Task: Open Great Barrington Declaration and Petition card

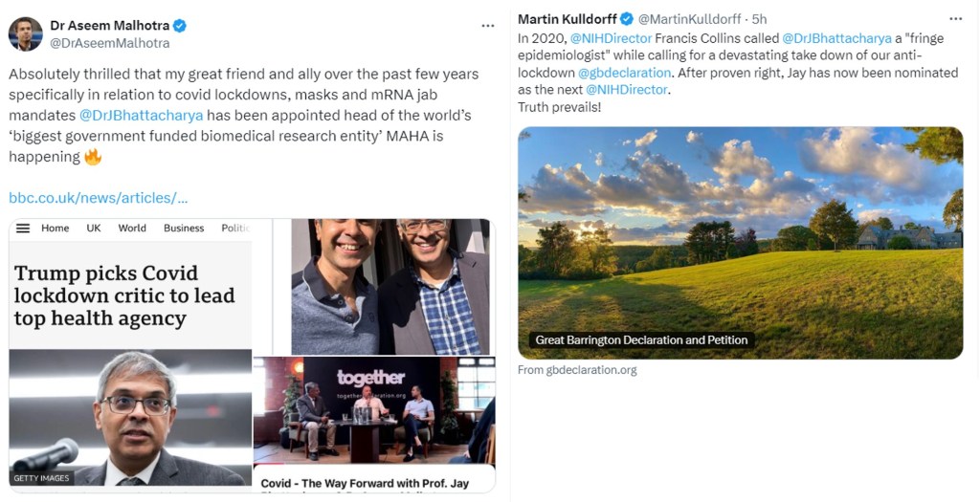Action: [x=740, y=243]
